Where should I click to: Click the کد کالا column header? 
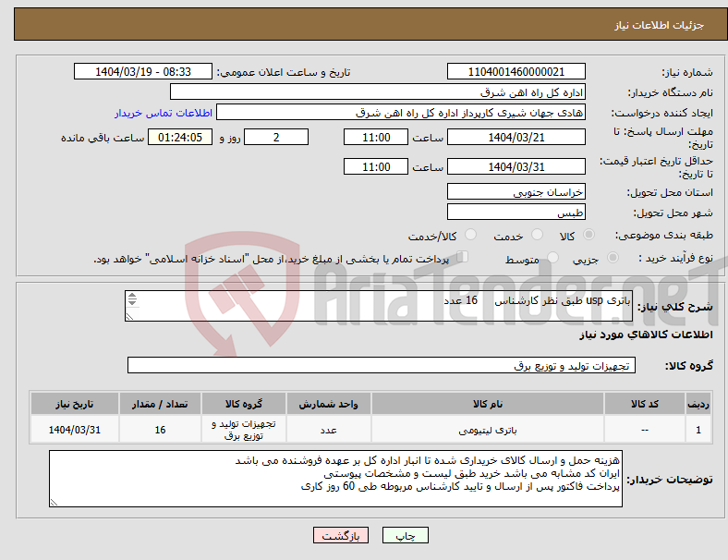coord(645,404)
